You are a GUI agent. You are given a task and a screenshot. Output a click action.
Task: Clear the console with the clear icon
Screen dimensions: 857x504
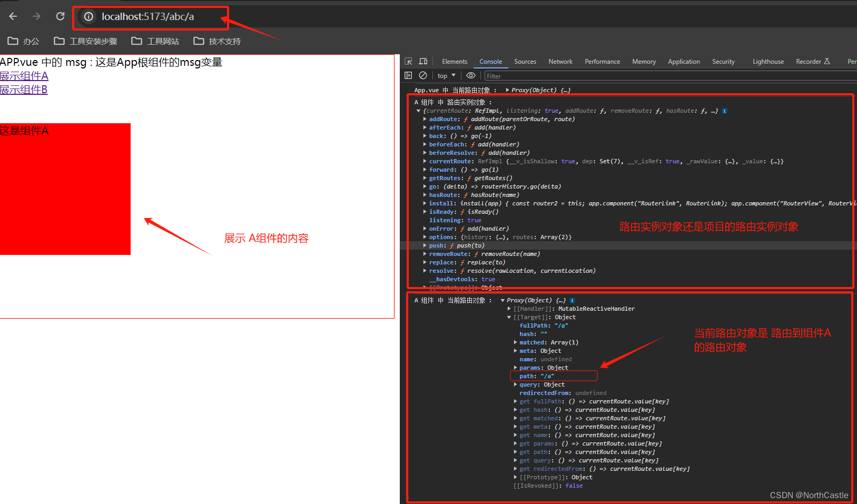click(x=422, y=76)
